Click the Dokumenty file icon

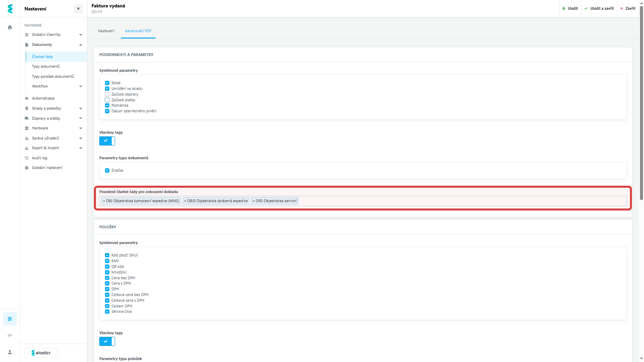pos(27,45)
